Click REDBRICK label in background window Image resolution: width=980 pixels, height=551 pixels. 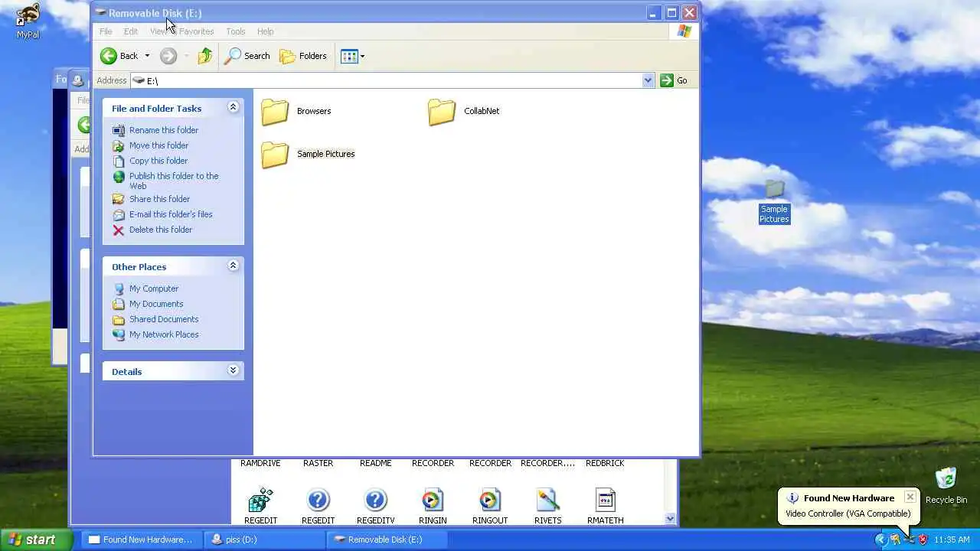(x=605, y=463)
